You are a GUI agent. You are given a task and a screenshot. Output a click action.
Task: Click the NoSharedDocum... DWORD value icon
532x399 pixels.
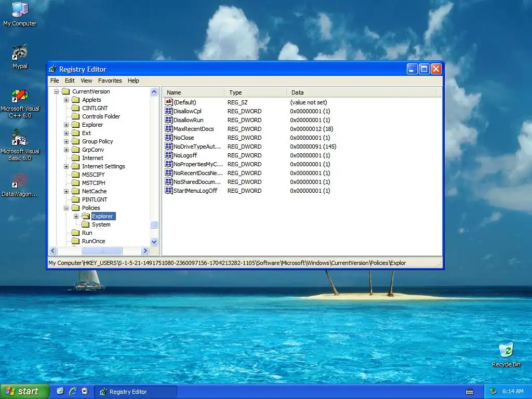coord(169,181)
